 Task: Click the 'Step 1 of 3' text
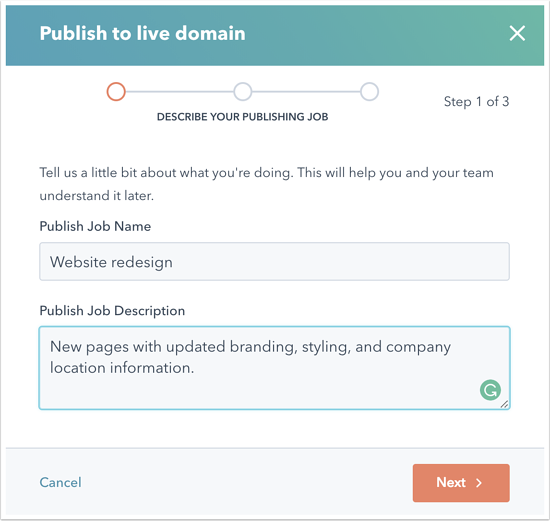point(476,102)
